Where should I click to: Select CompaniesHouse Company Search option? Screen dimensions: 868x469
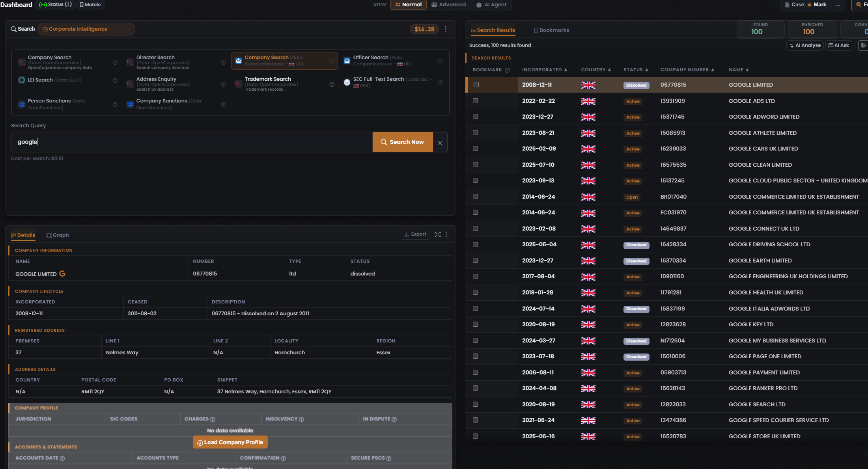[x=284, y=61]
